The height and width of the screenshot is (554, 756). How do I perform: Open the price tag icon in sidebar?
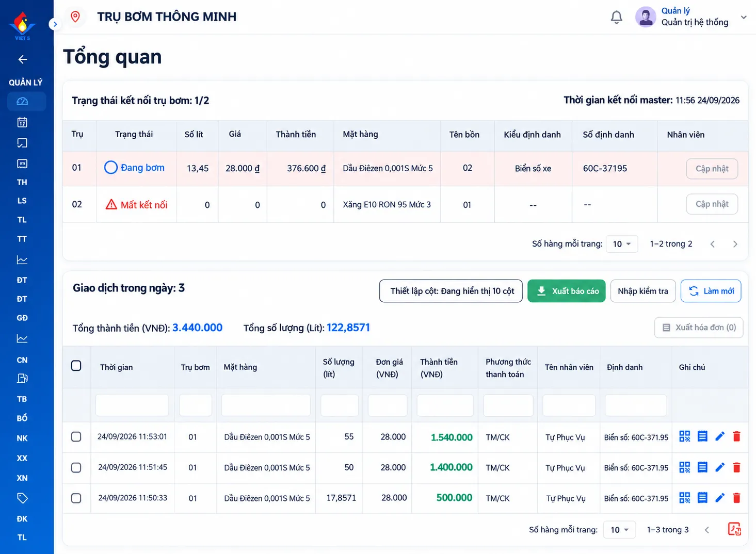tap(22, 498)
